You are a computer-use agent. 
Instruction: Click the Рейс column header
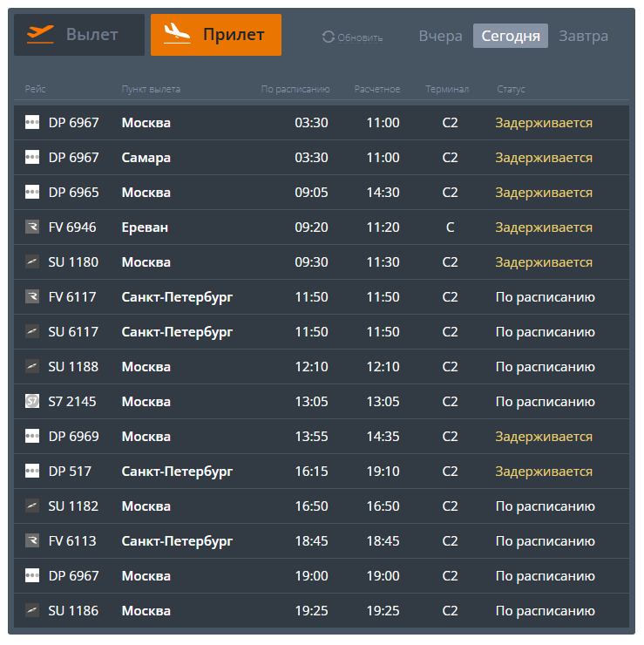[x=35, y=89]
